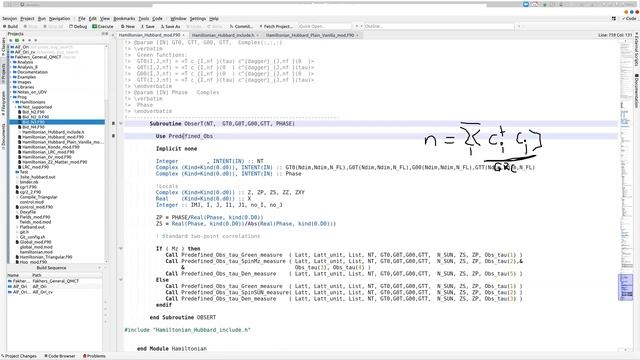Screen dimensions: 640x360
Task: Select control_mod.F90 file
Action: (36, 207)
